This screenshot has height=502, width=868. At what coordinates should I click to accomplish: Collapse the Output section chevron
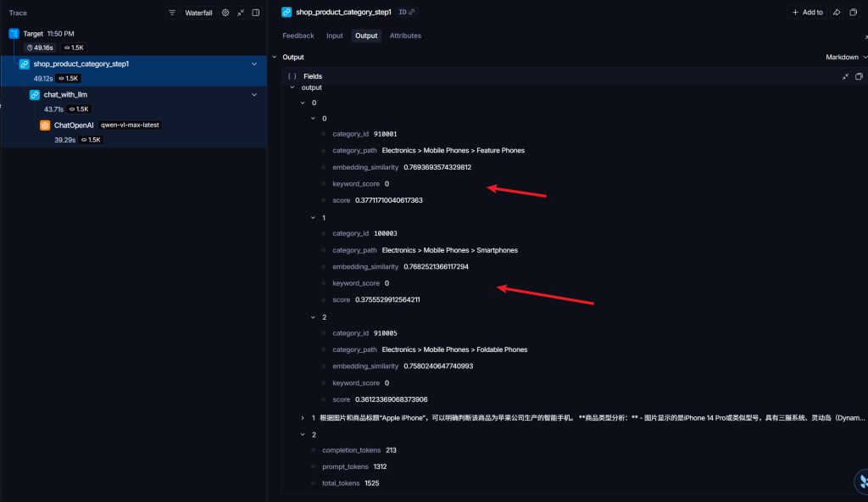(274, 57)
